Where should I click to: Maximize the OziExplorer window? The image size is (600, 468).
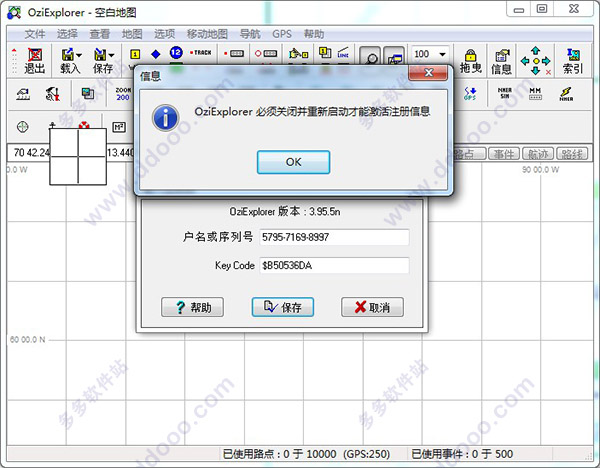(542, 8)
